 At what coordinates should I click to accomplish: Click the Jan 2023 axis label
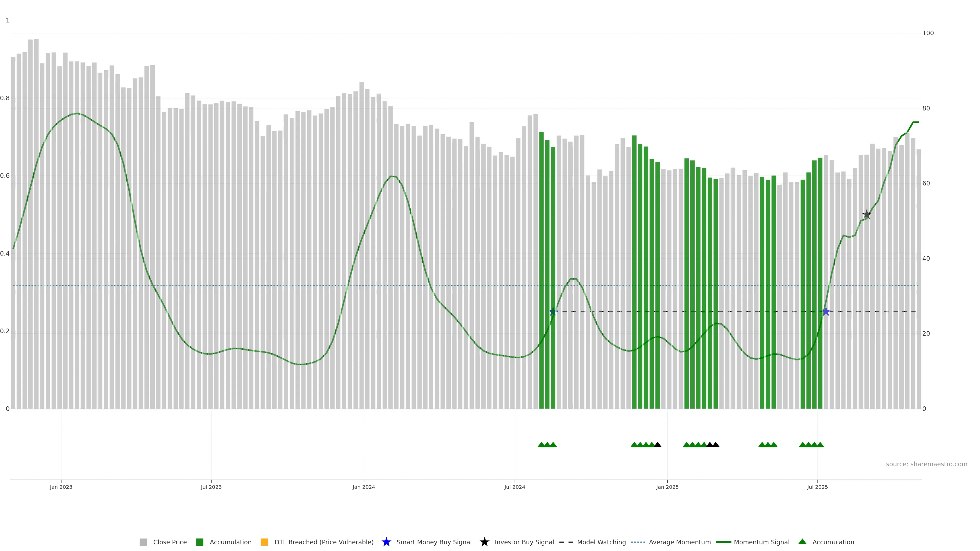pos(61,487)
